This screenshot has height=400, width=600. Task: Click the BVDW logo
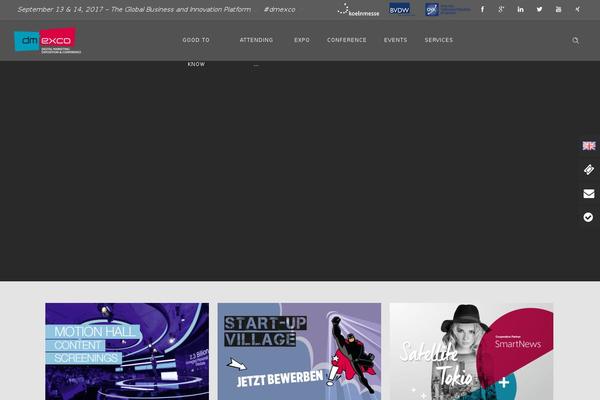[399, 9]
